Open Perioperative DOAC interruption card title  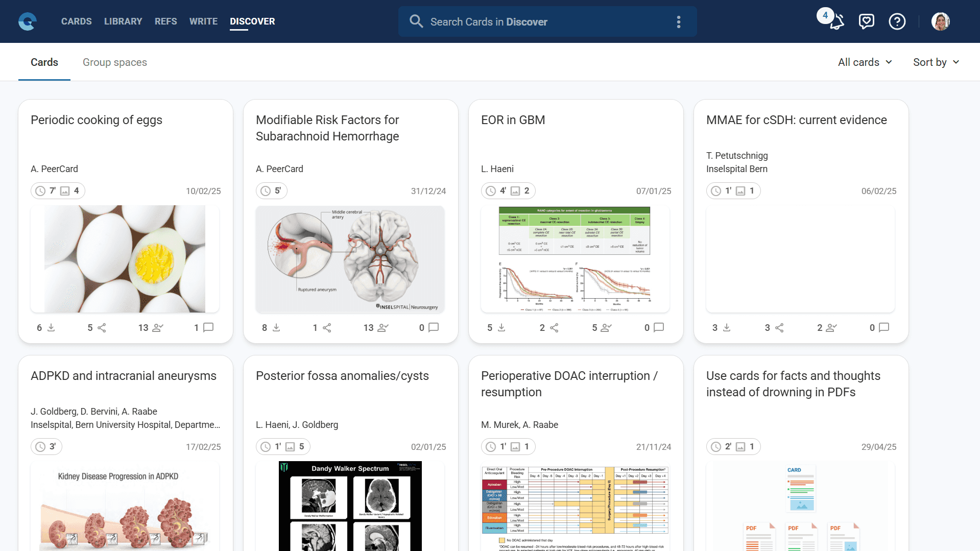(569, 384)
